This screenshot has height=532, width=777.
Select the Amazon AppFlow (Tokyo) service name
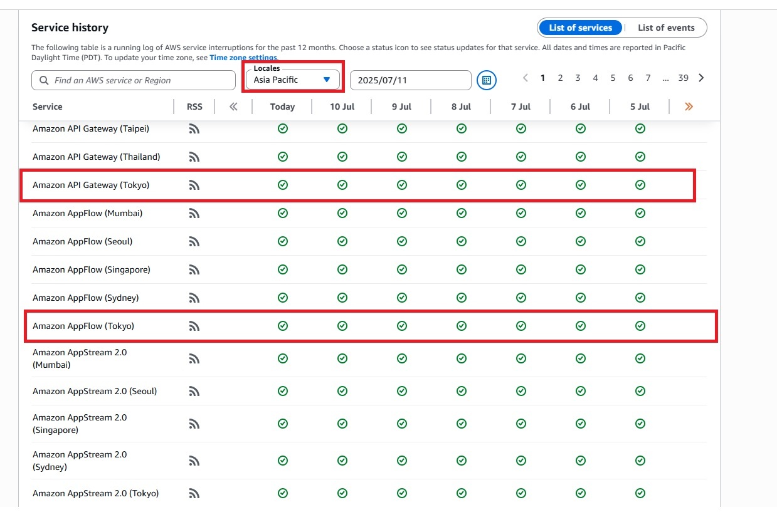point(83,326)
